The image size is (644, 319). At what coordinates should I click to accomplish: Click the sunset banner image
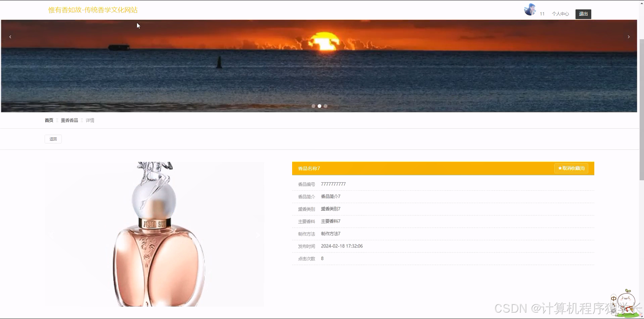(x=319, y=66)
